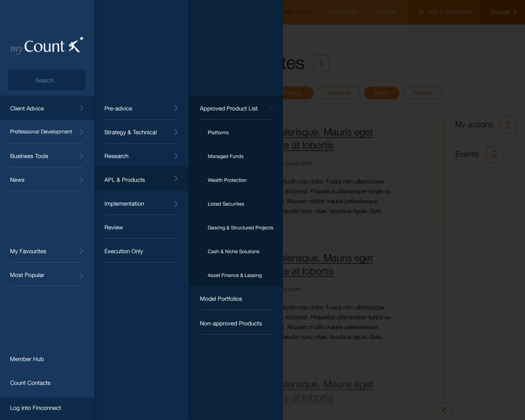This screenshot has width=525, height=420.
Task: Enable the Training filter pill
Action: (294, 93)
